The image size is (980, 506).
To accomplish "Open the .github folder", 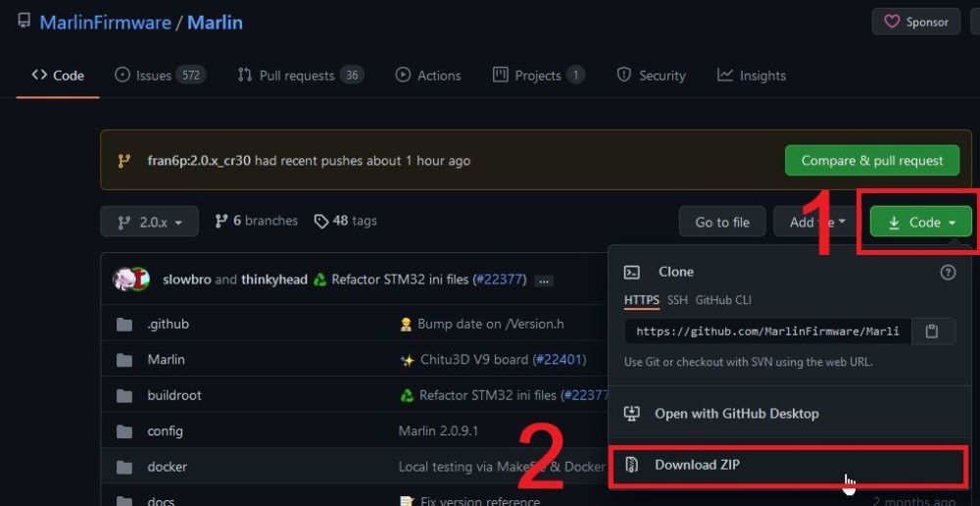I will (x=168, y=324).
